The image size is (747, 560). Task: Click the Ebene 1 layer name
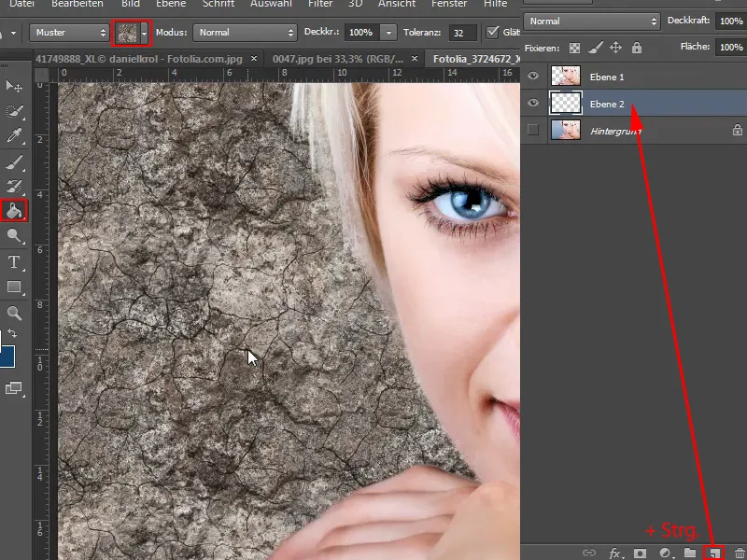[x=606, y=77]
